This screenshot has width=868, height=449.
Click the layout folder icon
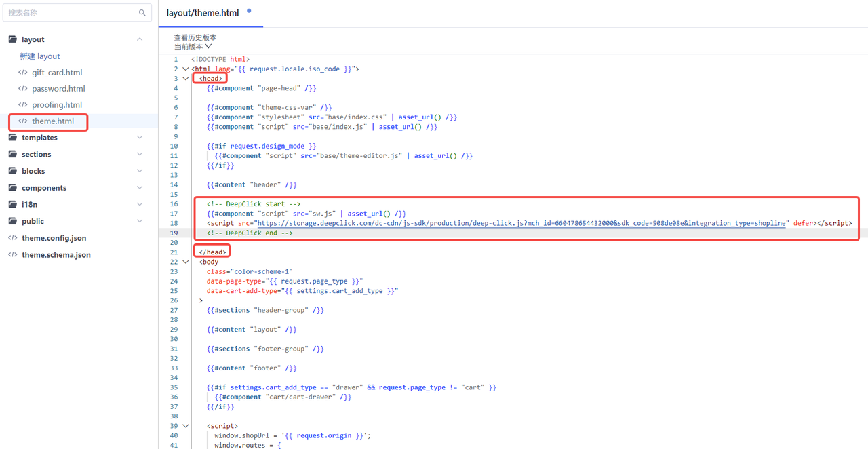pos(12,39)
